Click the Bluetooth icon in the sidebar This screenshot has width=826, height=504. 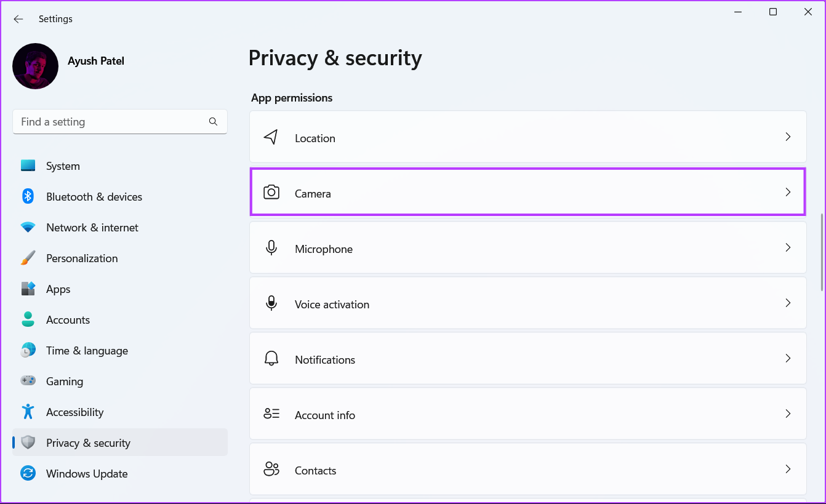[x=28, y=196]
